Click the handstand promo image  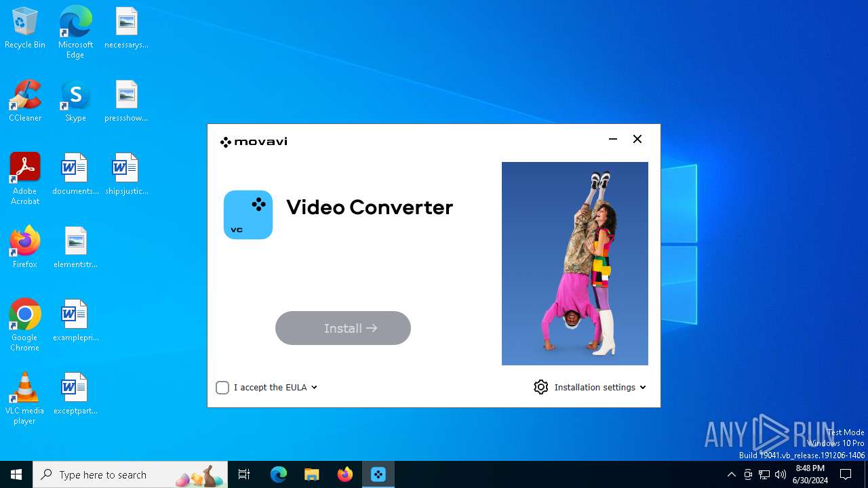click(x=575, y=264)
